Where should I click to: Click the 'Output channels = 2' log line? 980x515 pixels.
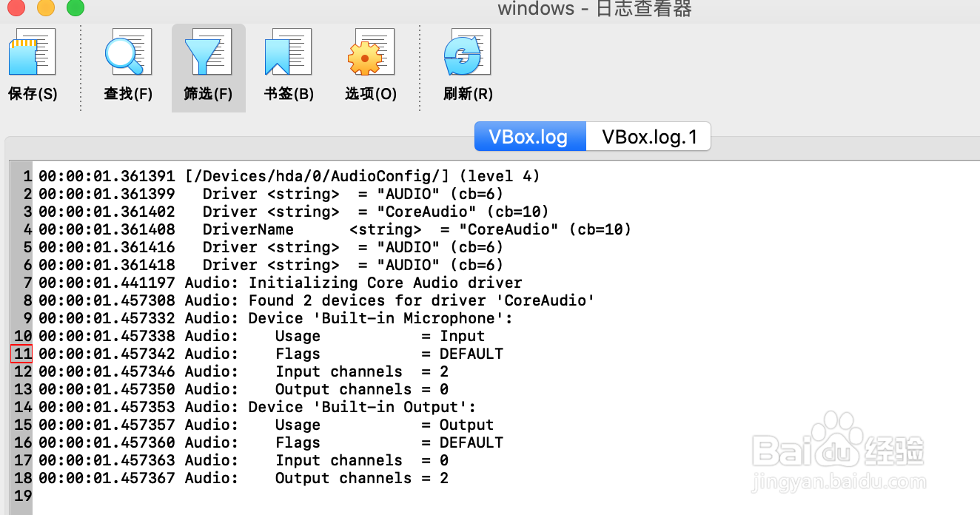(x=244, y=478)
